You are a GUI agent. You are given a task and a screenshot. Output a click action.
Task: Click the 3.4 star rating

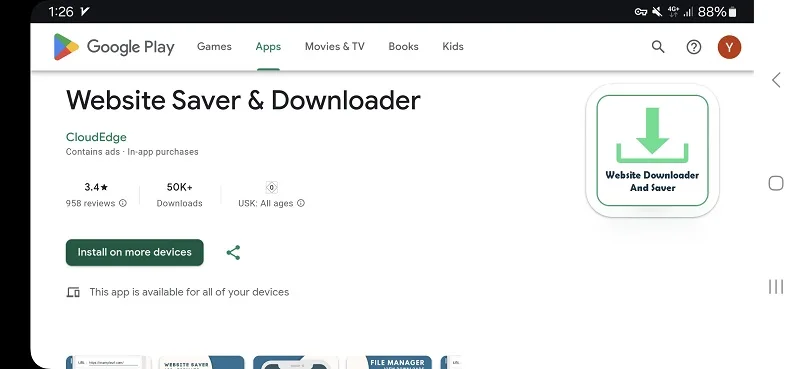coord(96,187)
